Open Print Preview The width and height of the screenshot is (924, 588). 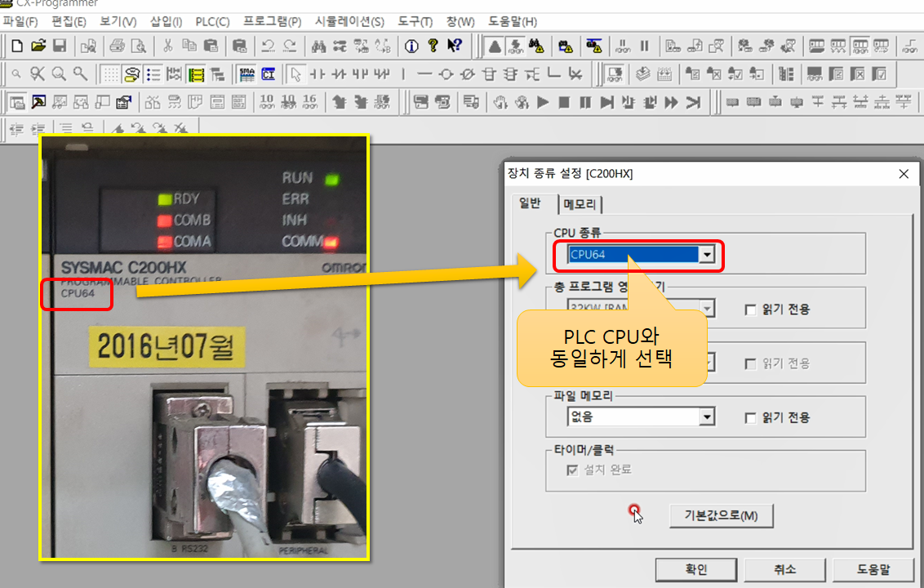coord(137,46)
